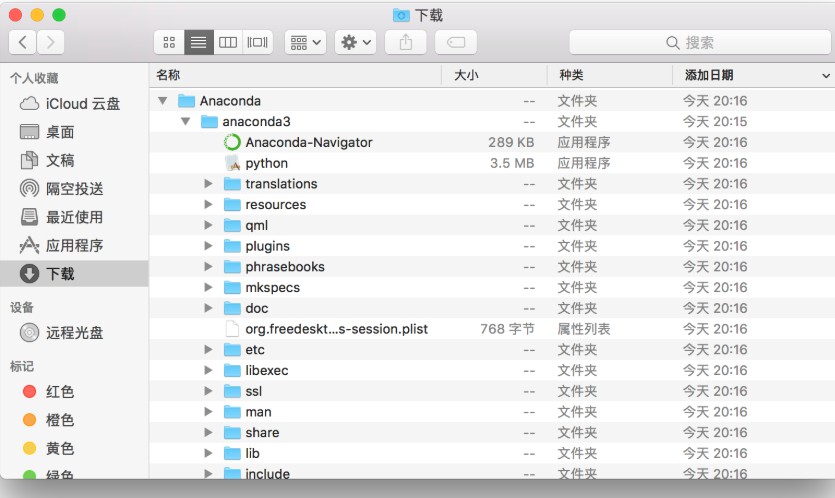Select the python application icon
835x498 pixels.
click(232, 163)
